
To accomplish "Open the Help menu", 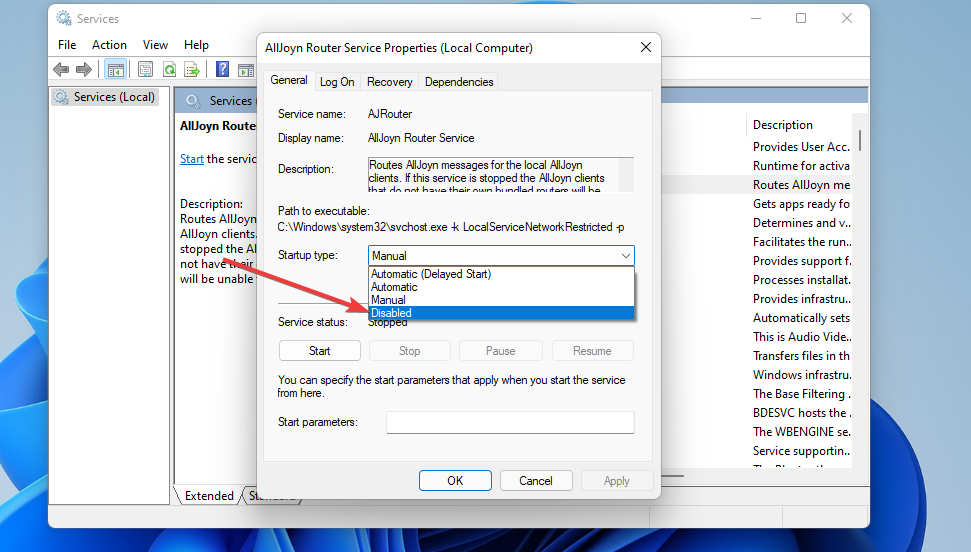I will coord(196,45).
